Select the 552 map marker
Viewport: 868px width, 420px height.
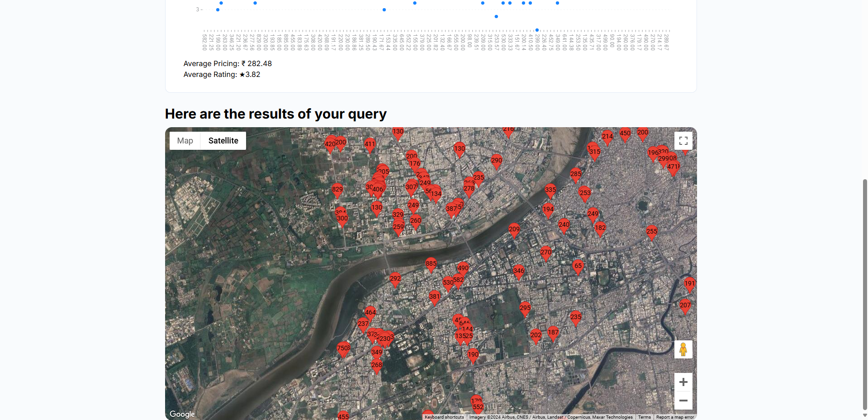pyautogui.click(x=478, y=410)
